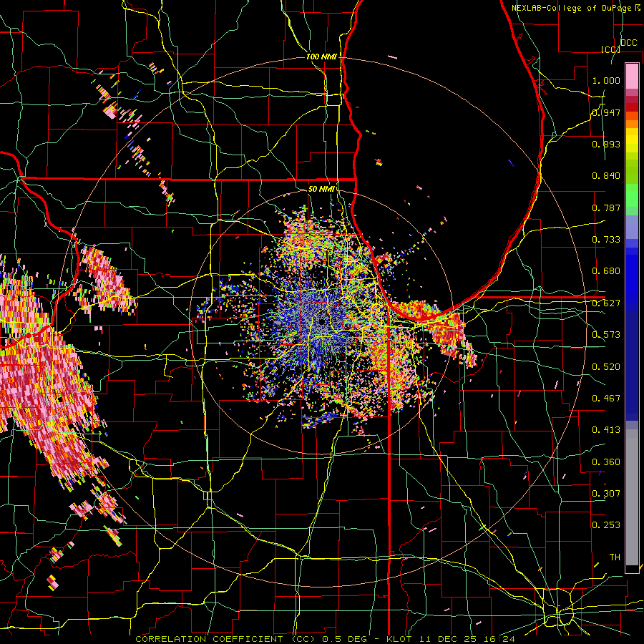Click the 0.680 legend value
644x644 pixels.
click(606, 271)
